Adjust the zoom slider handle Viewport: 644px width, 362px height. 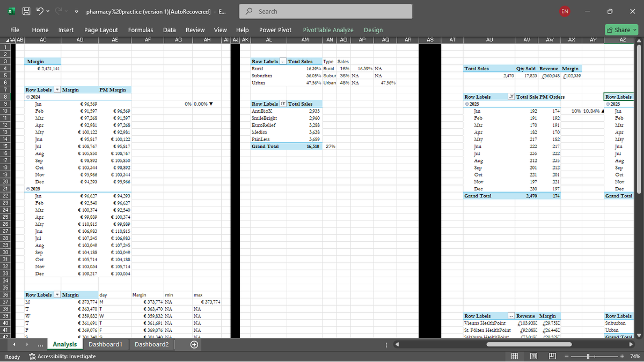[589, 356]
